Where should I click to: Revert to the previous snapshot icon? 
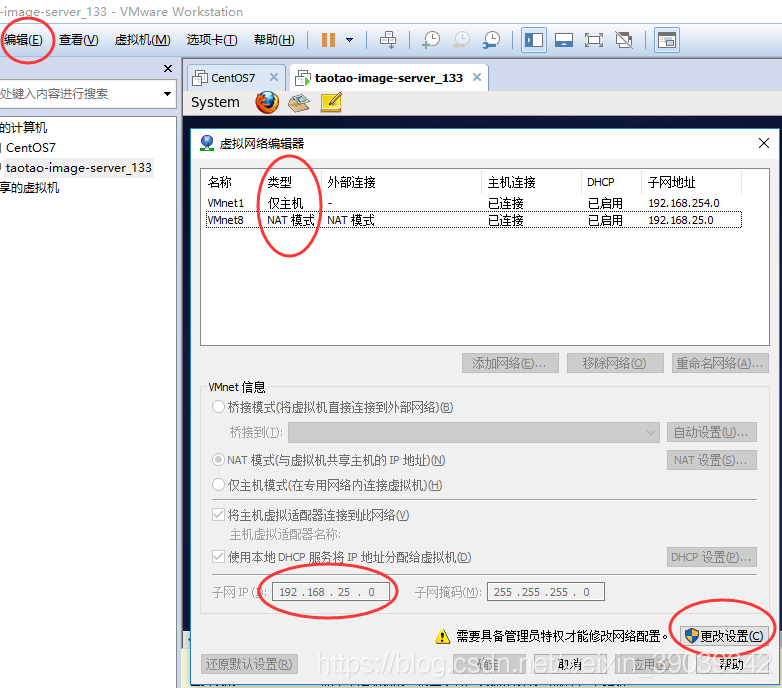tap(461, 40)
